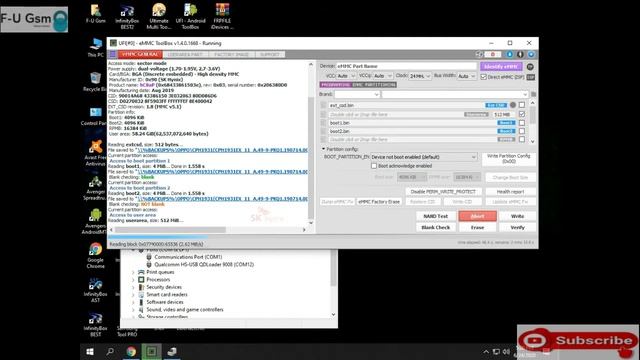
Task: Tick the boot1.bin row checkbox
Action: click(x=522, y=123)
